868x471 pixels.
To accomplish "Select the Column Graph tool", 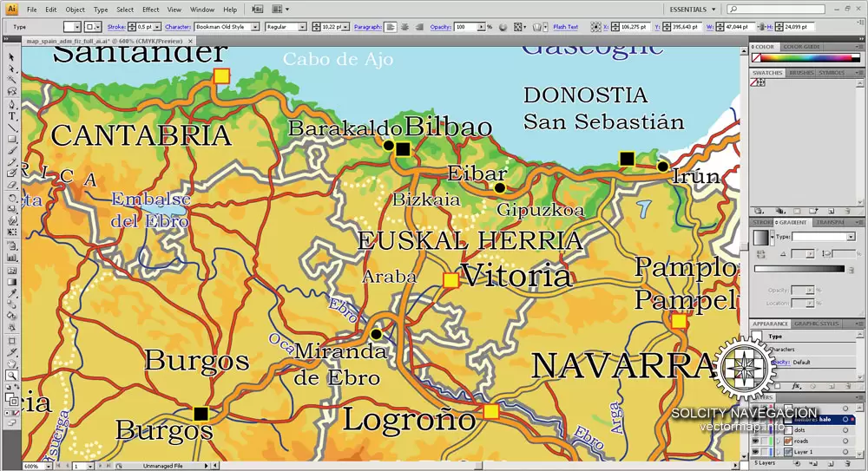I will coord(11,258).
